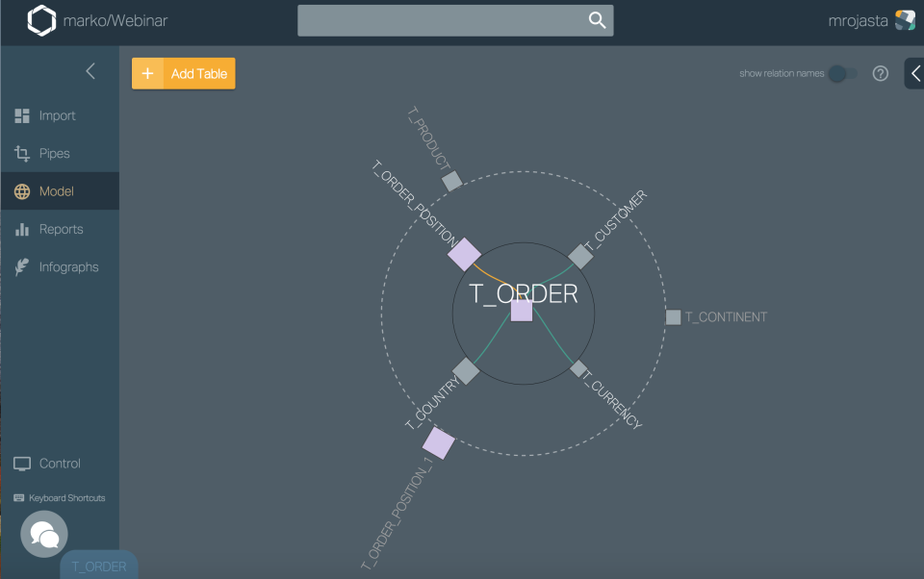Click the Add Table button
This screenshot has width=924, height=579.
click(184, 74)
